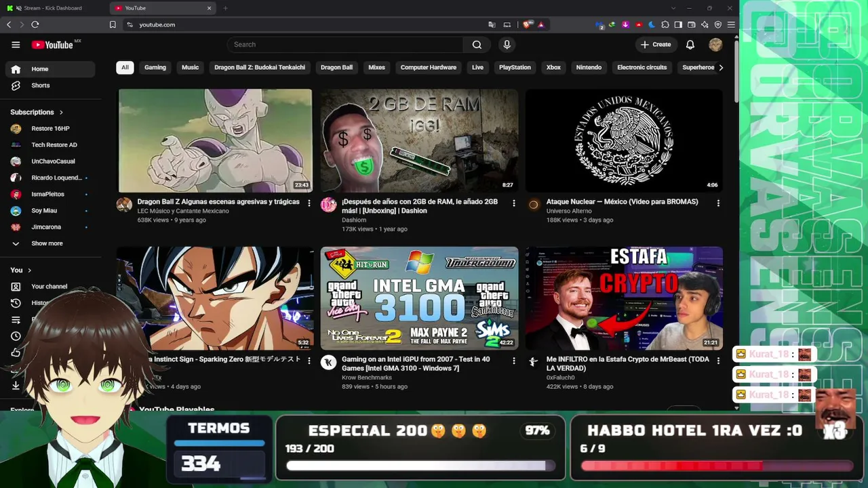The width and height of the screenshot is (868, 488).
Task: Open site settings icon beside youtube.com
Action: point(130,24)
